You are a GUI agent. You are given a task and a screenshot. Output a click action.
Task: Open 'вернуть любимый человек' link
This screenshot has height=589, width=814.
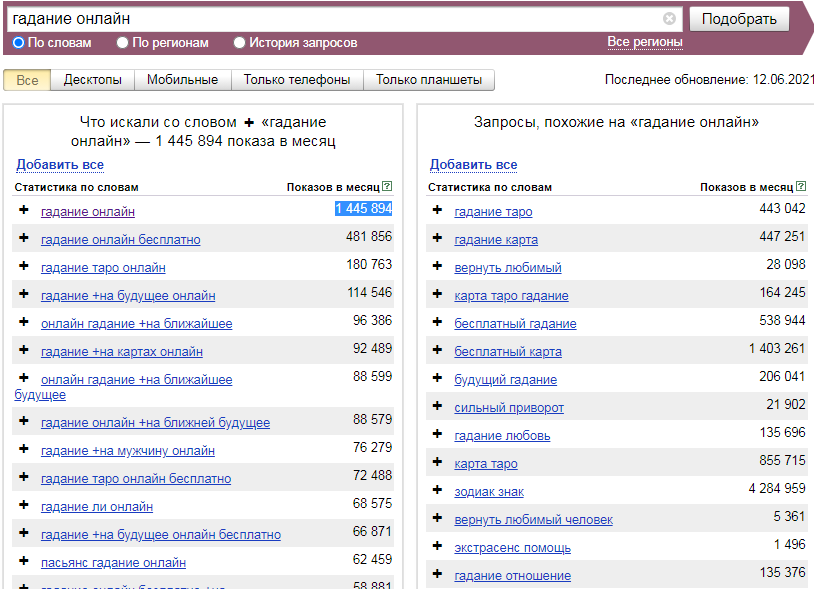pos(534,520)
